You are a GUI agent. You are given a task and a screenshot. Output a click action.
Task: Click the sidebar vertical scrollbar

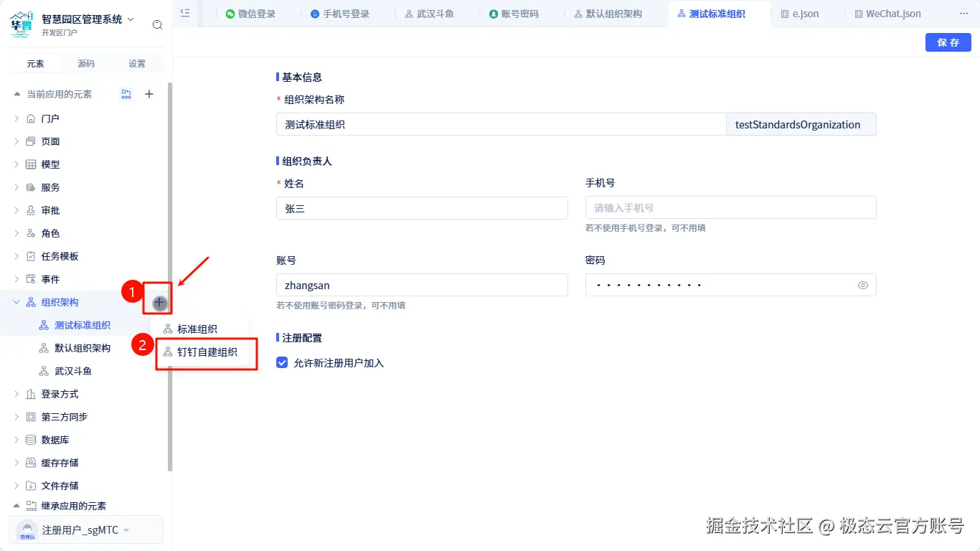point(170,276)
